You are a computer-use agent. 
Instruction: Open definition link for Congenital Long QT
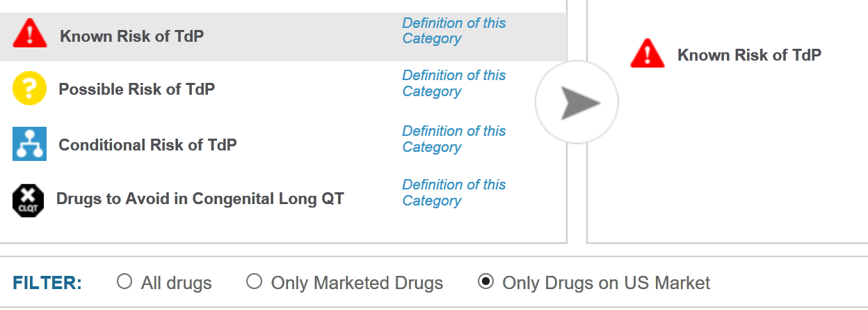[454, 192]
